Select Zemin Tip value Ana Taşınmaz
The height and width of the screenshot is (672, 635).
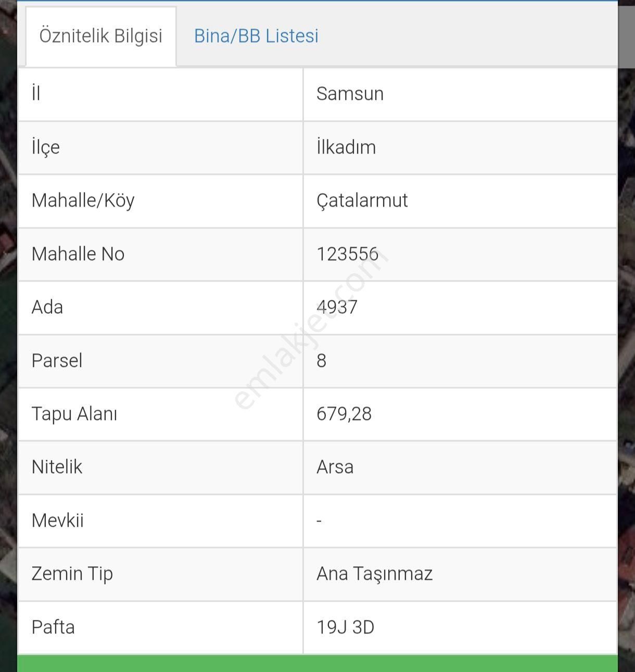pyautogui.click(x=375, y=574)
